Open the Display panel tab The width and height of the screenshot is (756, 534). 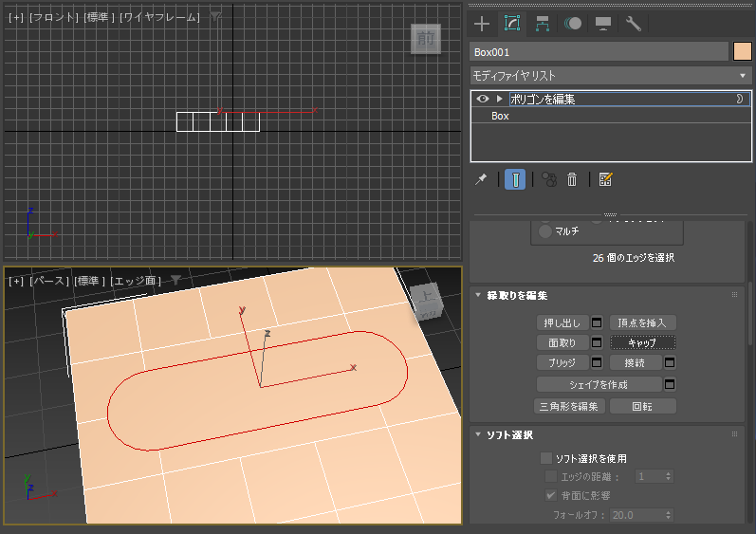click(x=603, y=24)
